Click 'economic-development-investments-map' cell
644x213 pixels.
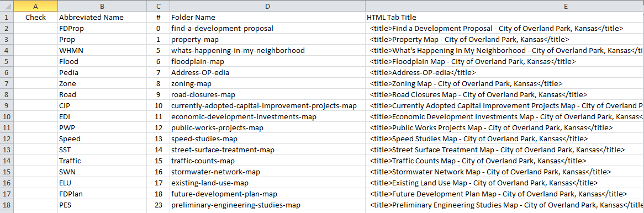[267, 117]
